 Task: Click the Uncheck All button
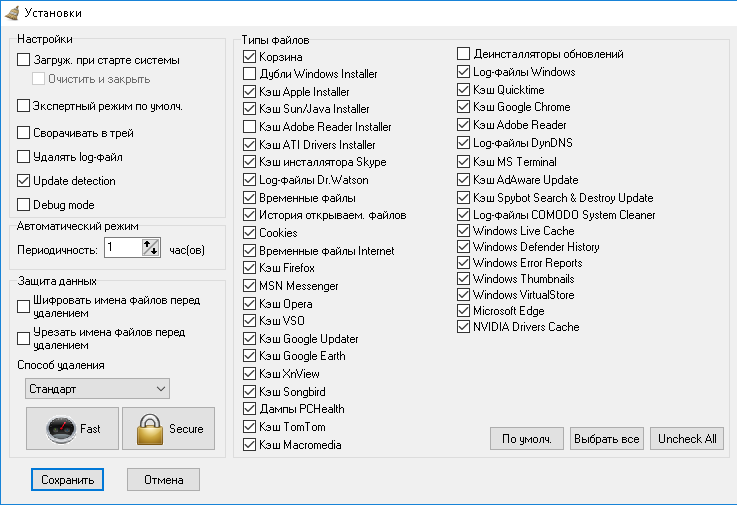click(x=687, y=439)
